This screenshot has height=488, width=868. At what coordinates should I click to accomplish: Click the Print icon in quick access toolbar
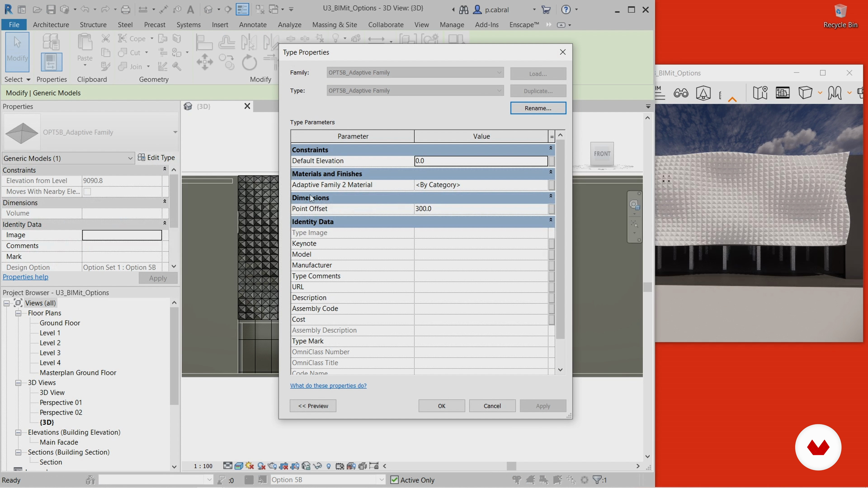[125, 9]
